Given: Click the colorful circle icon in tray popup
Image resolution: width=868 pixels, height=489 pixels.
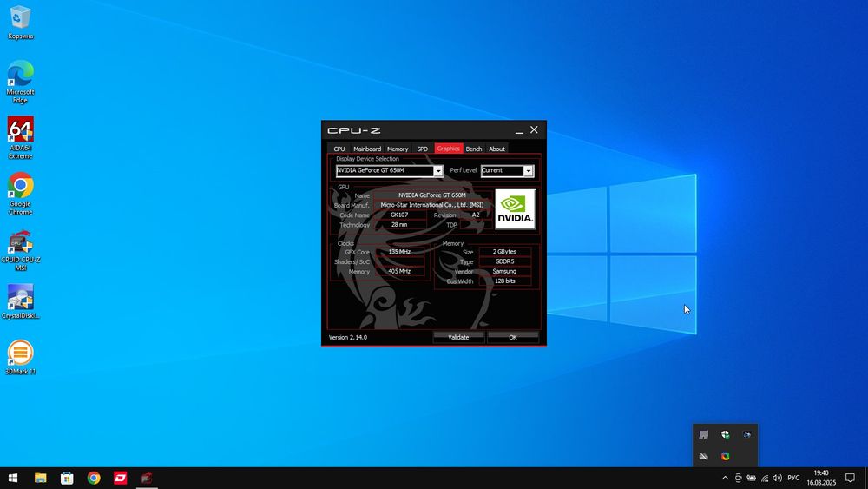Looking at the screenshot, I should point(725,456).
